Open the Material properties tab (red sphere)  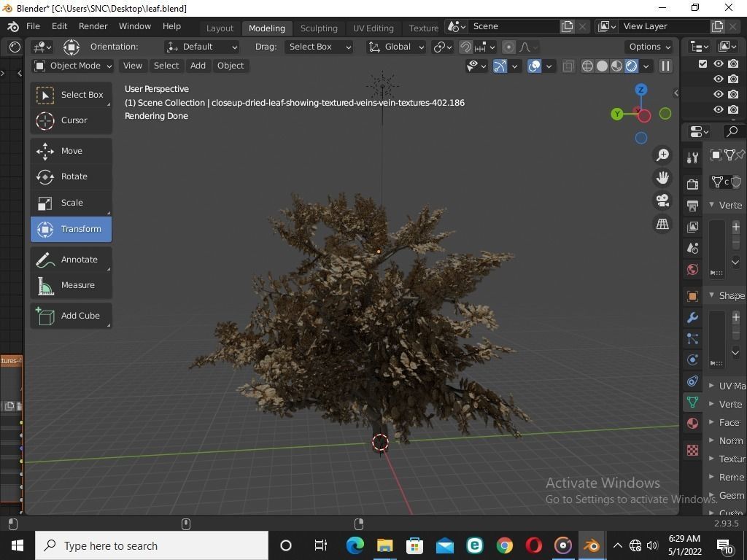692,424
